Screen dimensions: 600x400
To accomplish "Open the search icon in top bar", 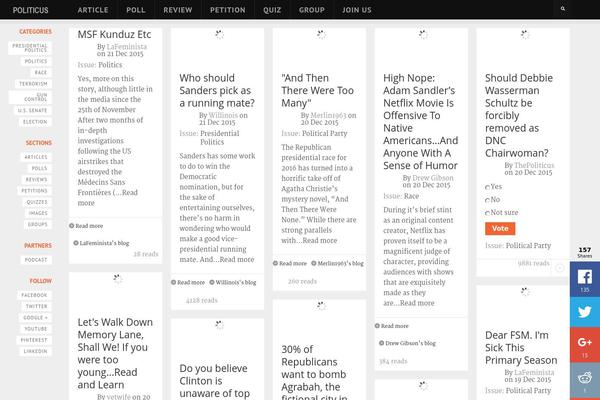I will point(563,9).
